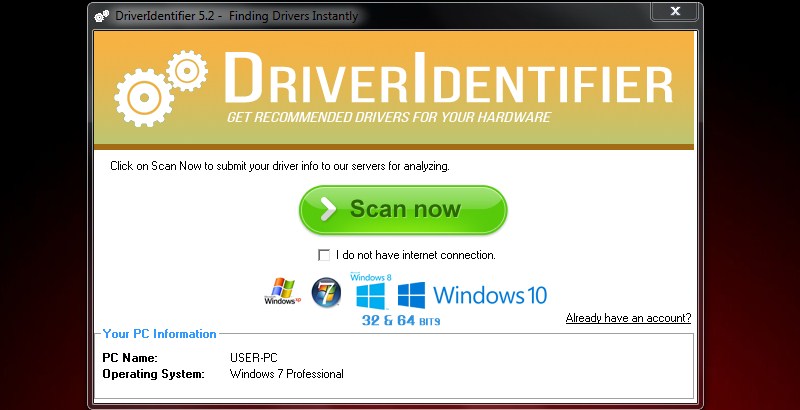Click the '32 & 64 BITS' label

(x=401, y=321)
